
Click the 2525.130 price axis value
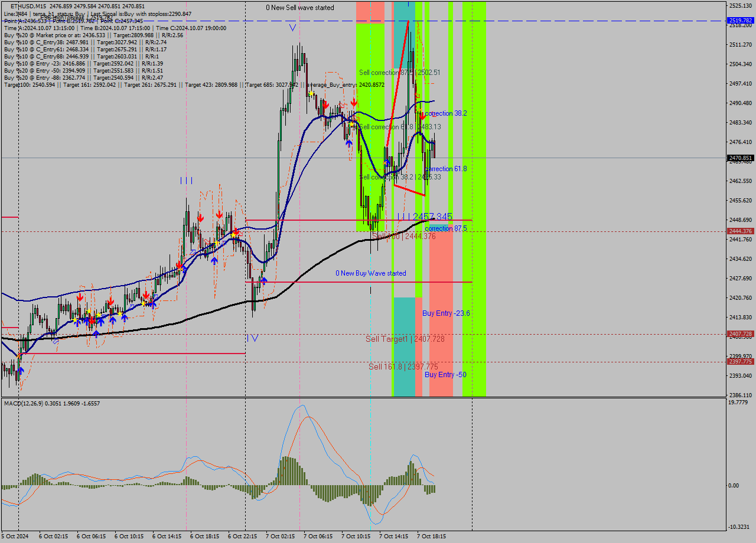741,6
